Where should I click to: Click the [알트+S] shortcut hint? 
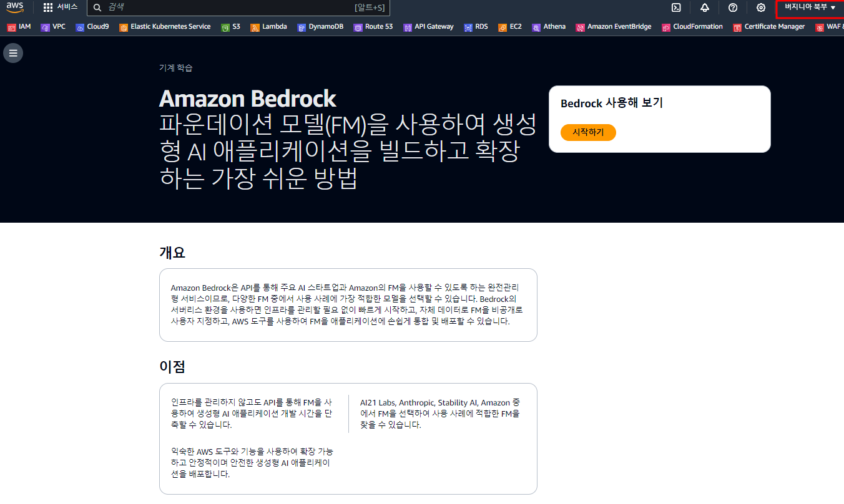pyautogui.click(x=370, y=8)
